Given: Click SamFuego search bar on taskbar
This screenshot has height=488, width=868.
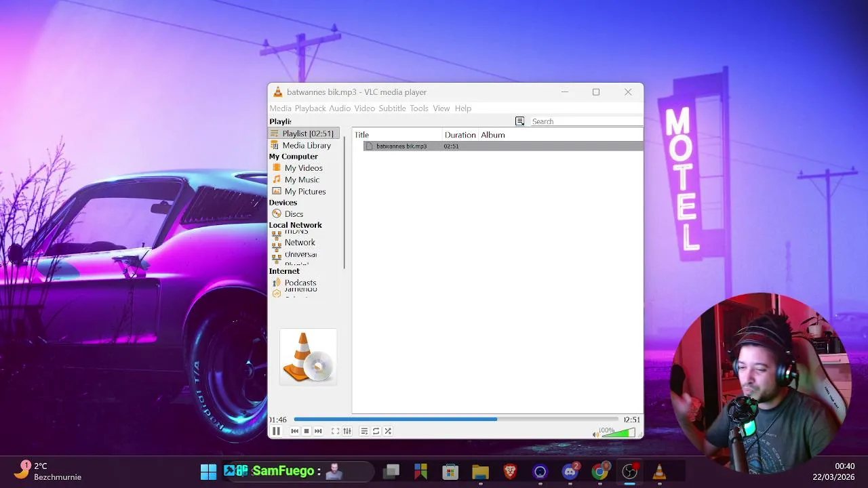Looking at the screenshot, I should 298,471.
